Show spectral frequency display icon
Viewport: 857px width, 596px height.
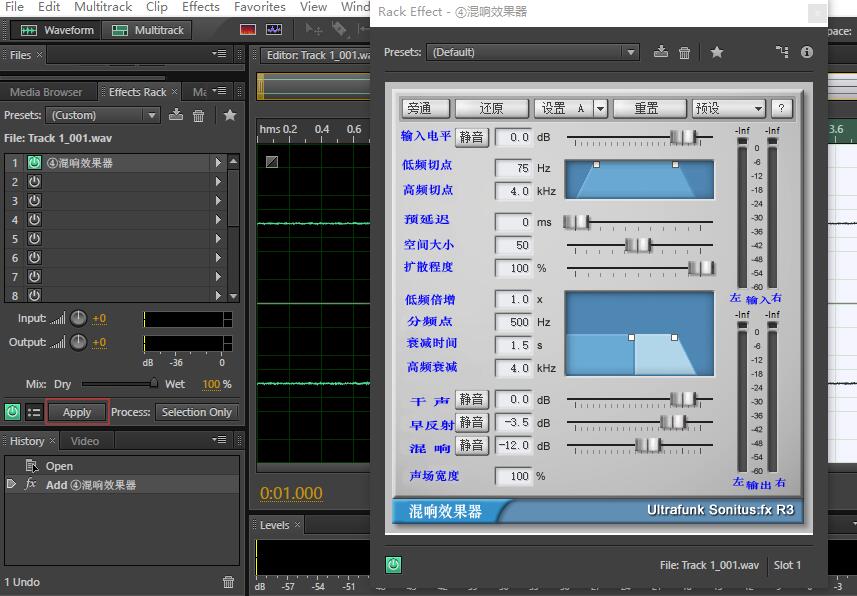[x=248, y=30]
